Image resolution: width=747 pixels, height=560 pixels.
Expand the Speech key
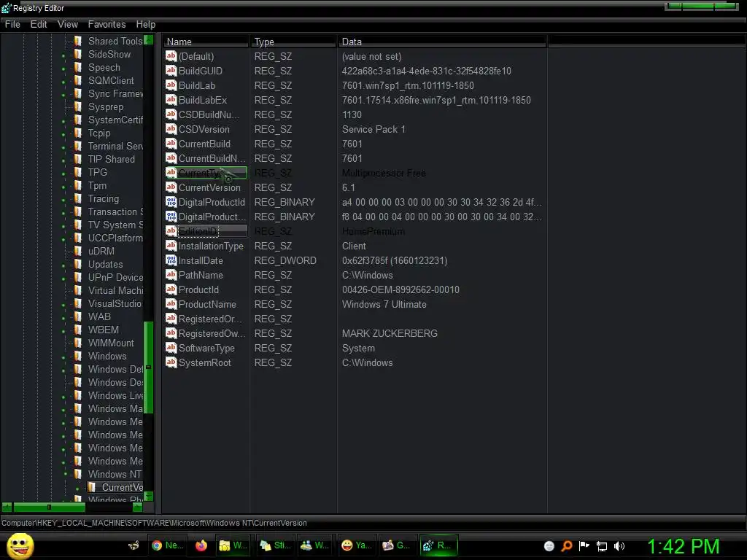coord(64,69)
